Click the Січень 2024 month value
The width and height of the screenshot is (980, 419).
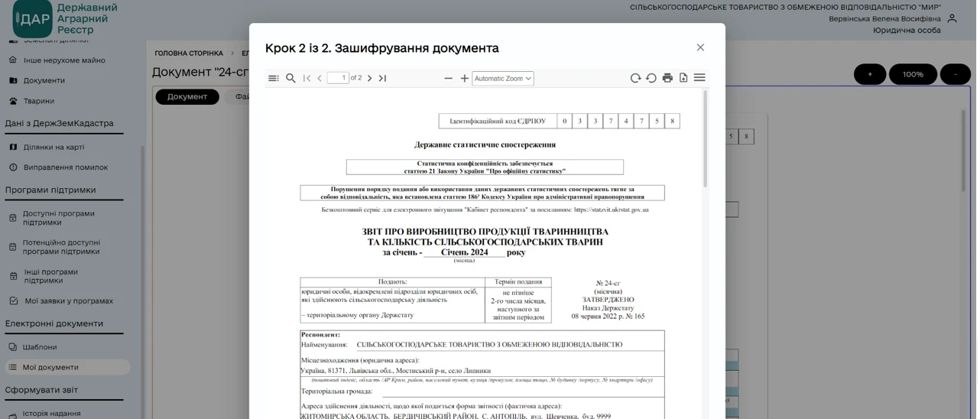click(x=466, y=253)
